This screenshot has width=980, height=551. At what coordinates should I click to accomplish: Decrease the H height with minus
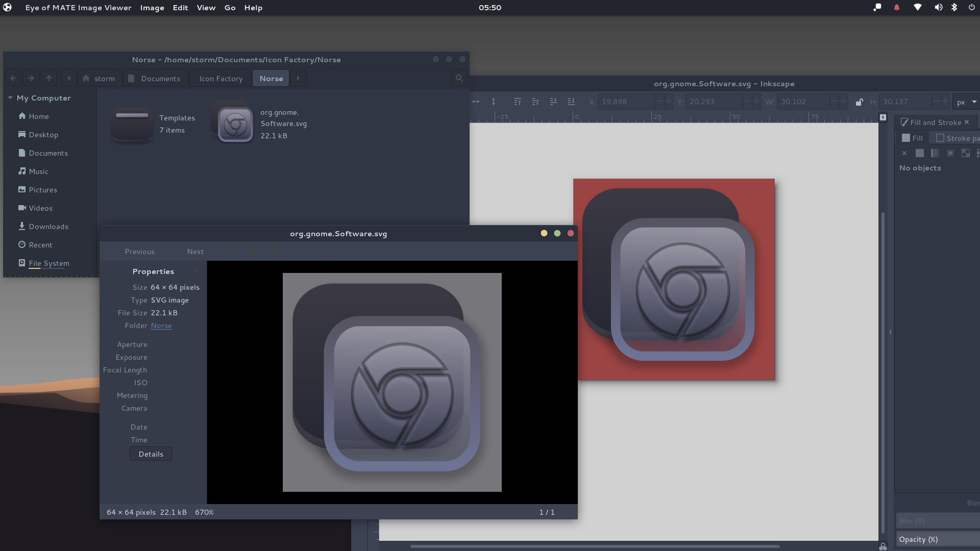[936, 102]
